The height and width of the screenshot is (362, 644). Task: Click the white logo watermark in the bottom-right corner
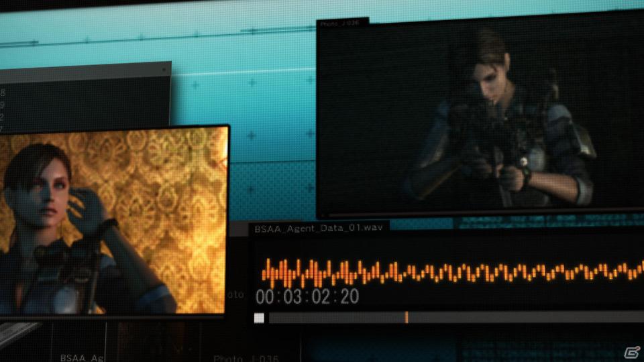pyautogui.click(x=632, y=352)
